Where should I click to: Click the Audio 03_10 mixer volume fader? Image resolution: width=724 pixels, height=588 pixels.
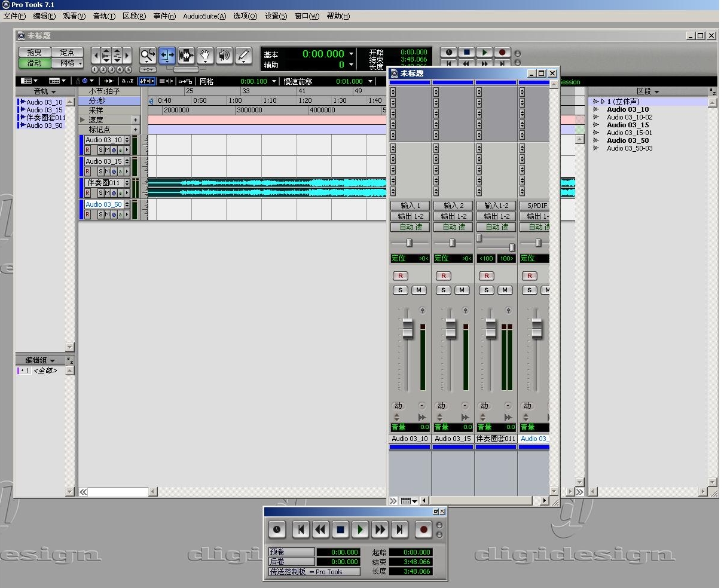coord(408,328)
